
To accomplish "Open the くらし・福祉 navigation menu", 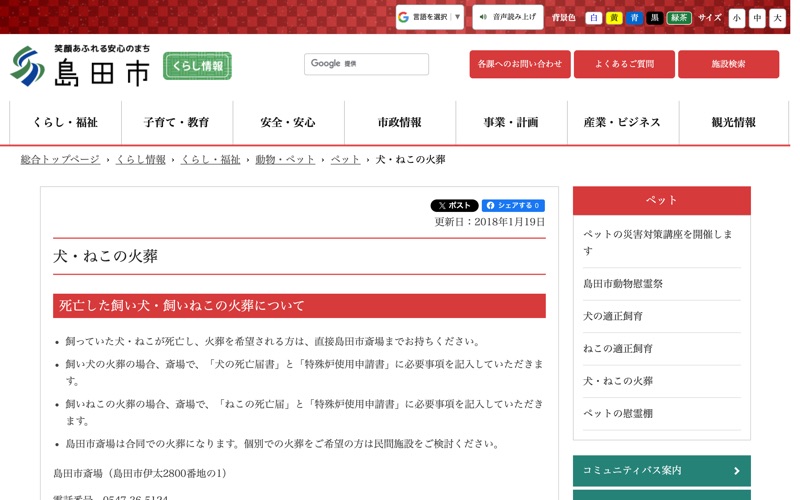I will [65, 122].
